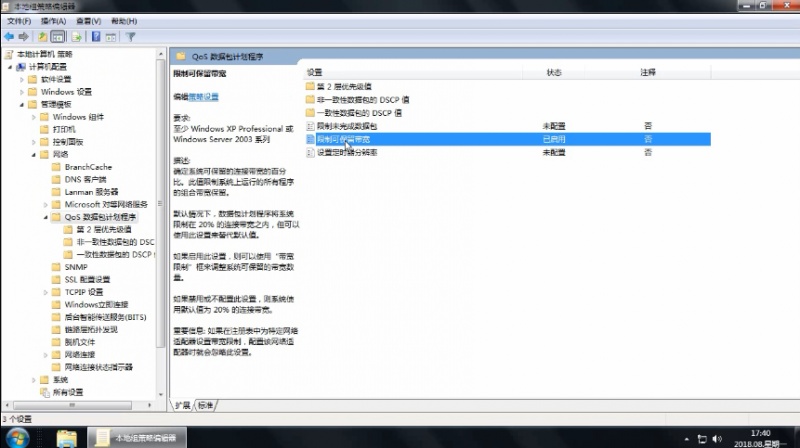The width and height of the screenshot is (800, 448).
Task: Collapse the QoS 数据包计划程序 node
Action: 46,217
